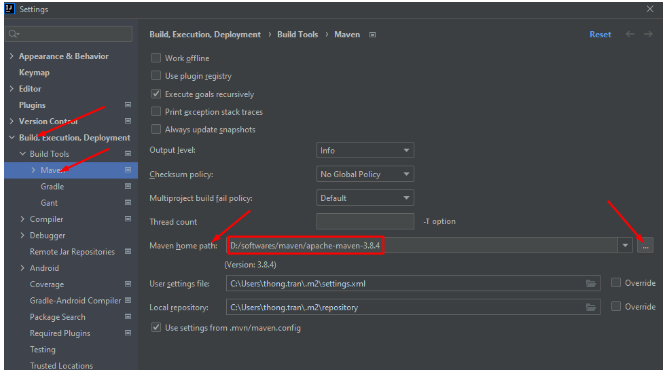Select Package Search in the tree

coord(57,317)
